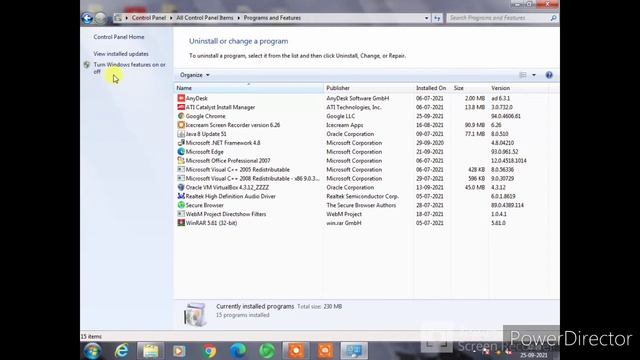Image resolution: width=640 pixels, height=360 pixels.
Task: Open the Windows Start menu
Action: pos(93,351)
